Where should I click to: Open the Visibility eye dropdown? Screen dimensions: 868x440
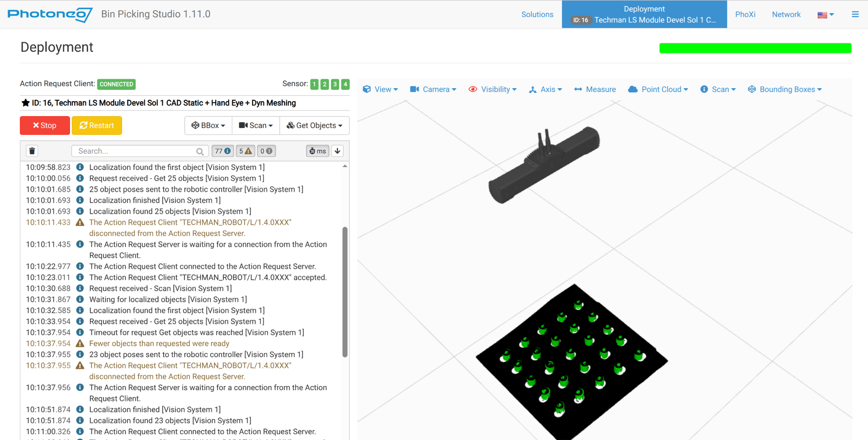click(492, 90)
